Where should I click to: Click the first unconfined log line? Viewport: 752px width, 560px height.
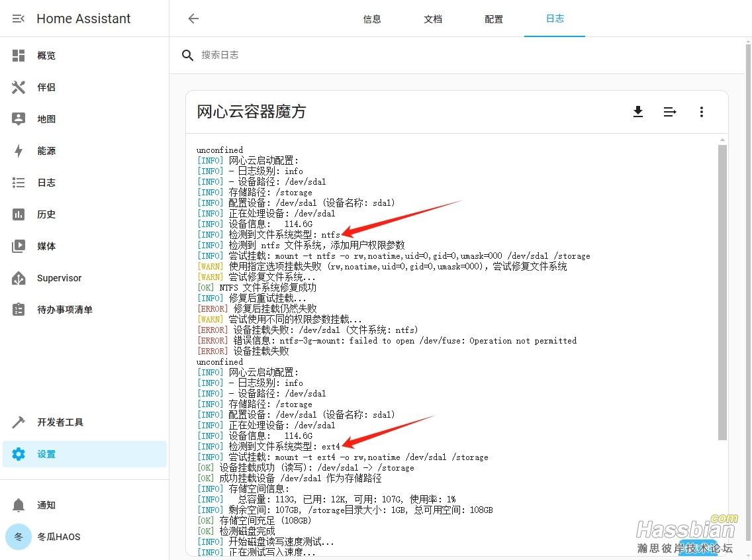click(220, 150)
